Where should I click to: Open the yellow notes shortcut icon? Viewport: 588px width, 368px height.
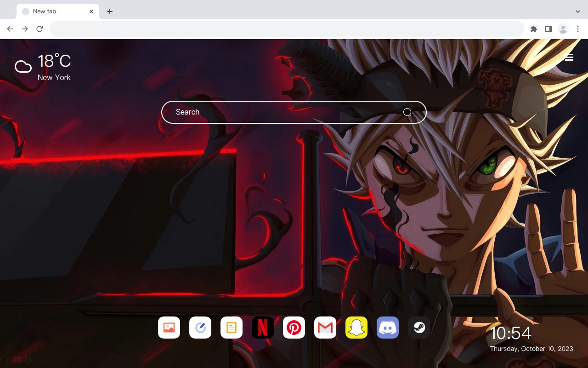tap(232, 328)
